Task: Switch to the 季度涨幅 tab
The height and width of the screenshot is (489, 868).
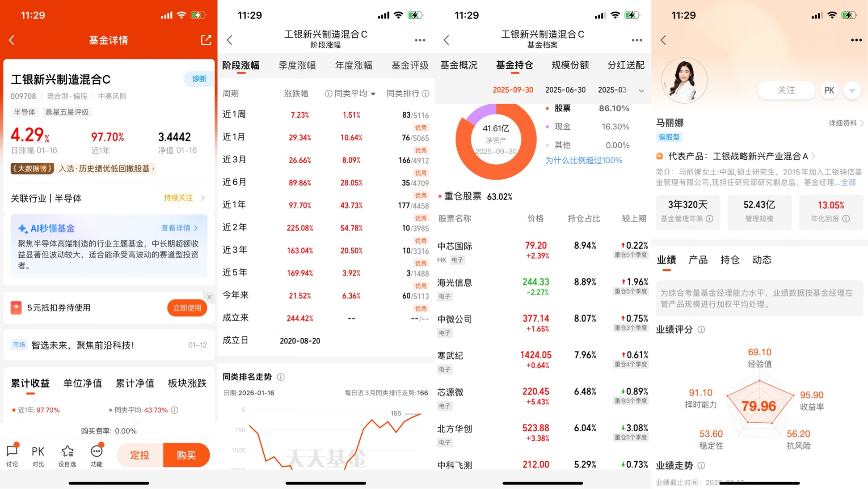Action: coord(297,65)
